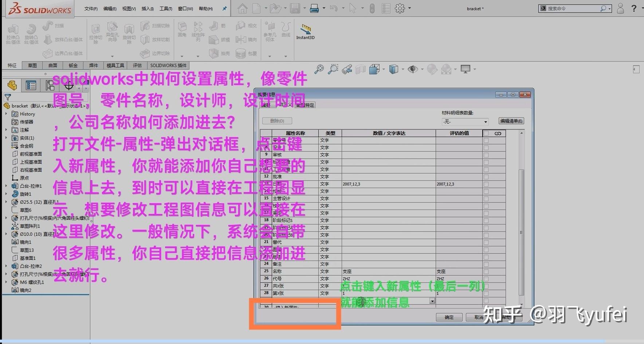Screen dimensions: 644x344
Task: Expand the 凸台-拉伸1 feature node
Action: tap(6, 186)
